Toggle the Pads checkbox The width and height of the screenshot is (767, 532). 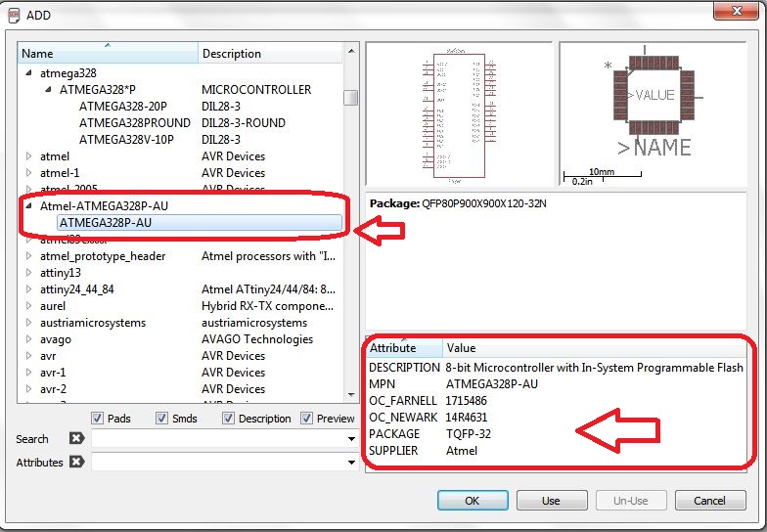(97, 419)
